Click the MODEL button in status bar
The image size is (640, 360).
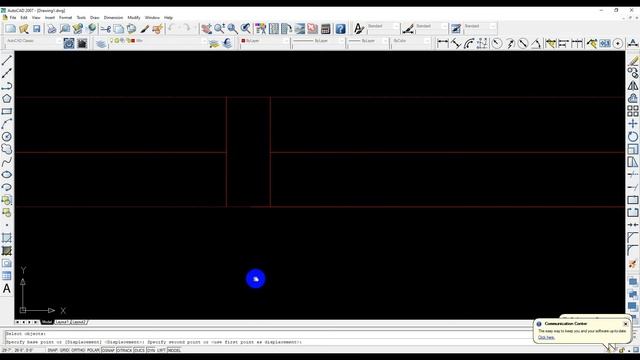pos(174,350)
